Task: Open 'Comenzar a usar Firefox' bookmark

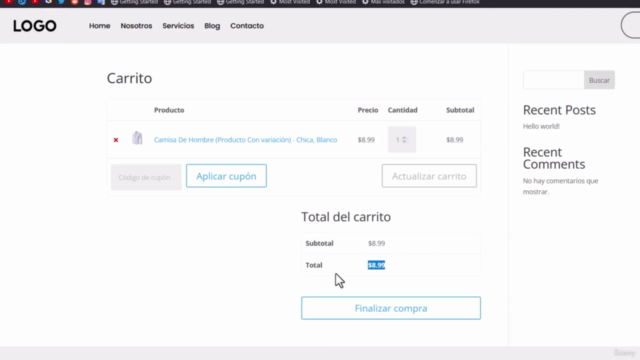Action: click(445, 2)
